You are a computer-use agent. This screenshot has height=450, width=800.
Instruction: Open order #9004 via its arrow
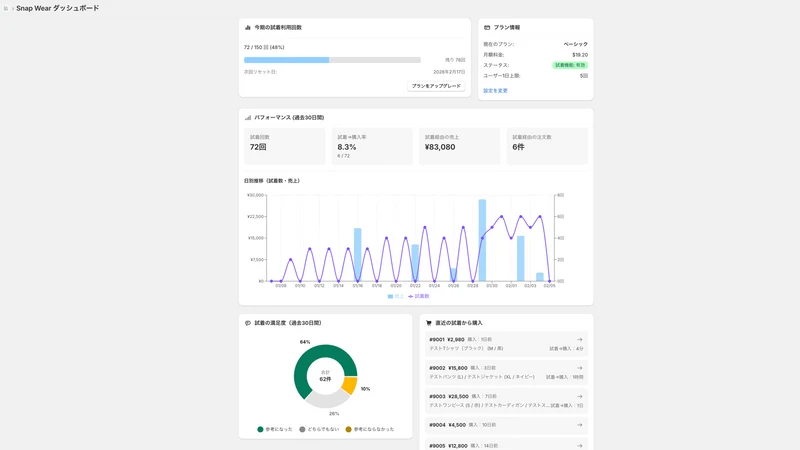pos(580,425)
